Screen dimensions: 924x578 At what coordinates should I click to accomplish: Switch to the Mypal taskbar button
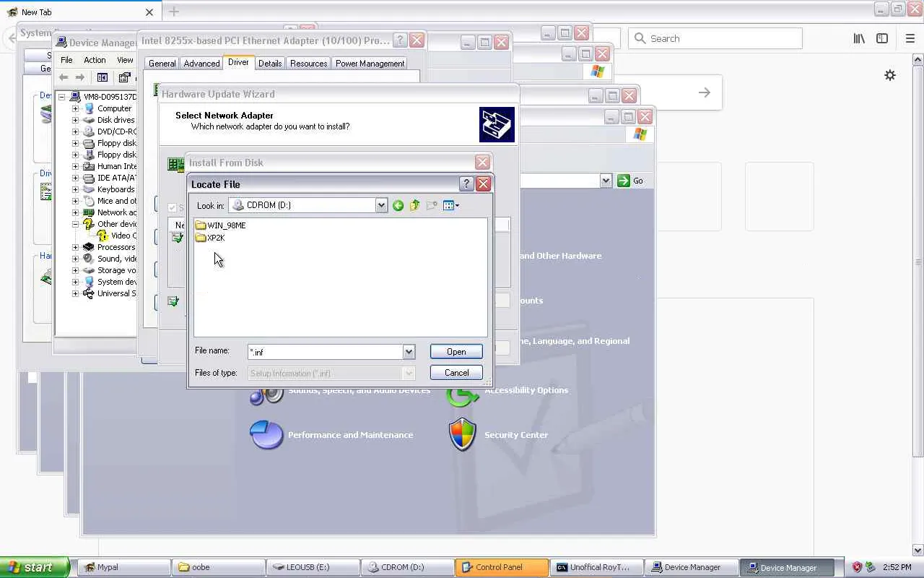(x=124, y=567)
